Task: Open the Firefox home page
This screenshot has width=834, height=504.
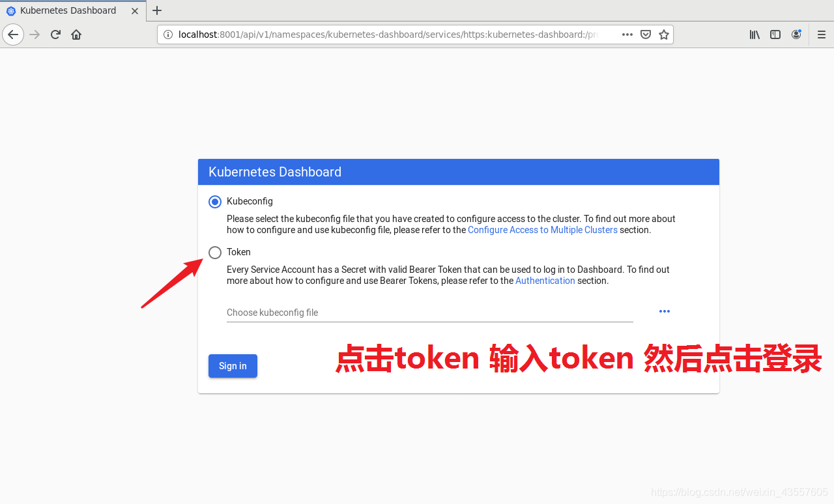Action: pos(76,35)
